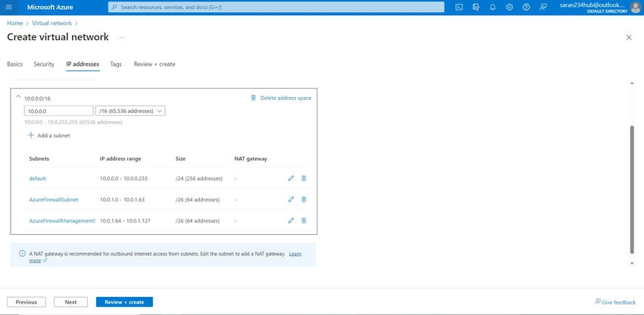The width and height of the screenshot is (644, 315).
Task: Go to Virtual network breadcrumb
Action: coord(52,23)
